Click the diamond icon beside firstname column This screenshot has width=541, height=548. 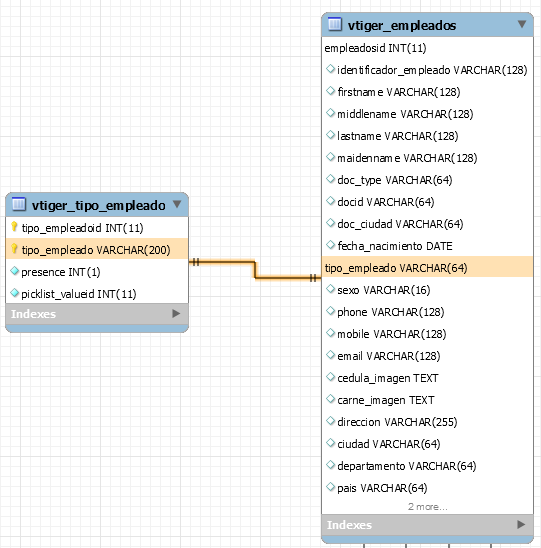click(330, 91)
